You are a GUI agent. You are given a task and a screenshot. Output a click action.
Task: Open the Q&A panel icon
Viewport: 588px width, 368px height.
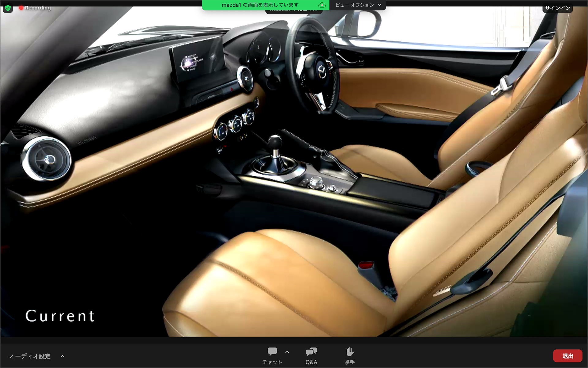[x=311, y=352]
